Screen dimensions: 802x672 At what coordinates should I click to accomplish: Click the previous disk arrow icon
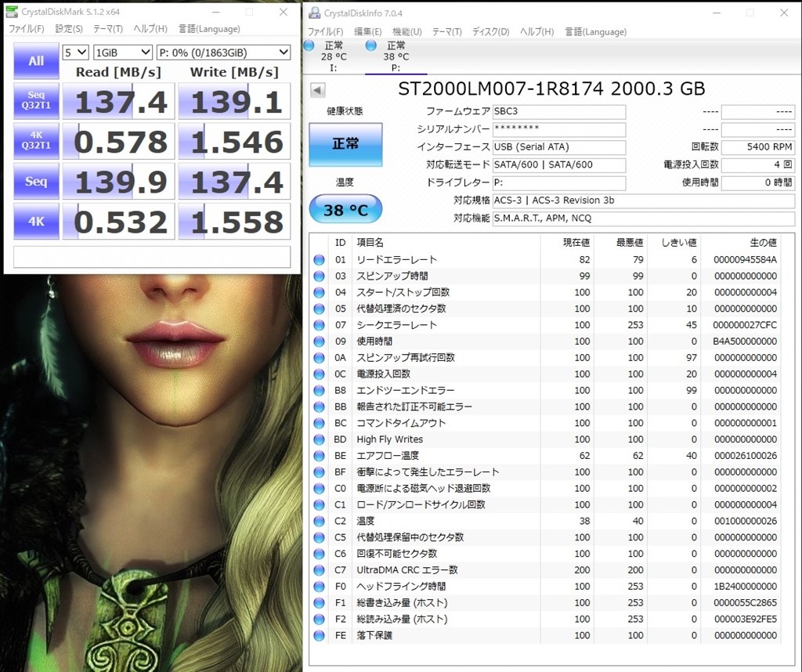318,91
